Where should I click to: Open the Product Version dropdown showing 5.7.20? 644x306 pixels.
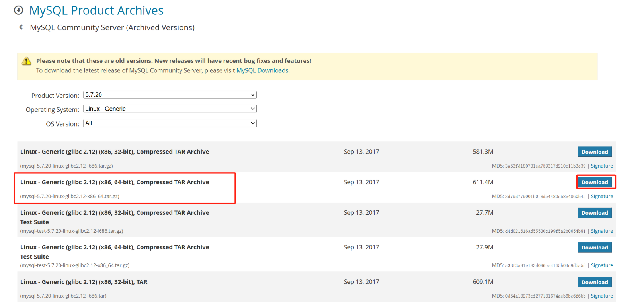(x=170, y=95)
